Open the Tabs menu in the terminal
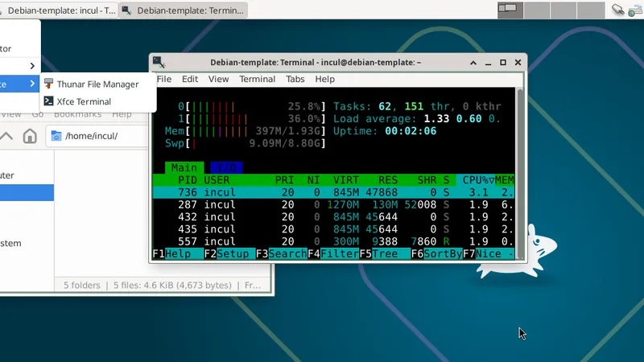This screenshot has width=644, height=362. (x=295, y=80)
